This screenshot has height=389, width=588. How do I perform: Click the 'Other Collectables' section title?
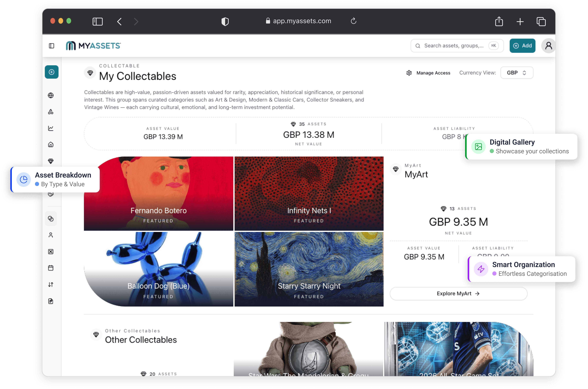141,340
